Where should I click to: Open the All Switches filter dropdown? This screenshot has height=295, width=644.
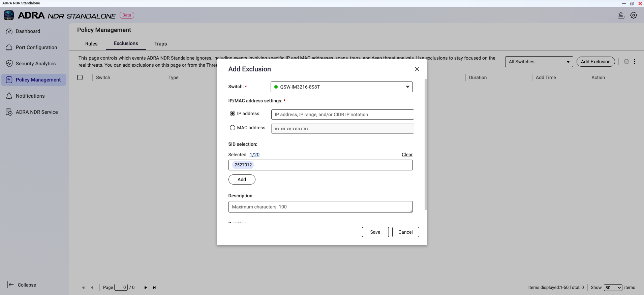pyautogui.click(x=539, y=62)
